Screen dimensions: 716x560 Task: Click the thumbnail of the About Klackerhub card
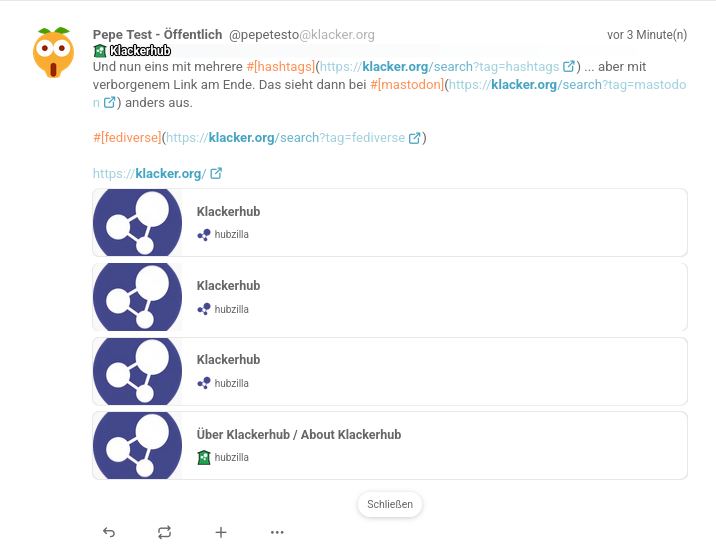point(137,445)
